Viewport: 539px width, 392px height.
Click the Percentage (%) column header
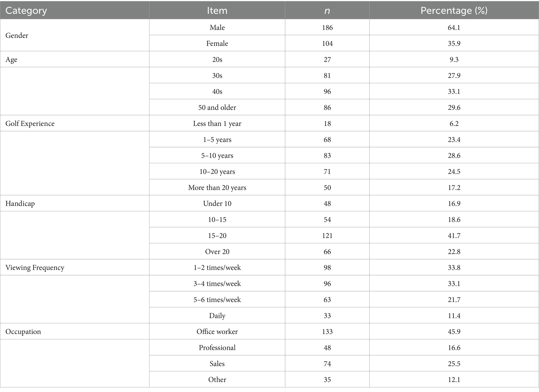(454, 11)
